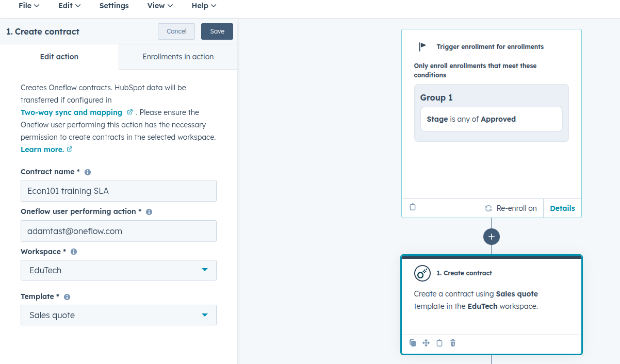The height and width of the screenshot is (364, 620).
Task: Click the Oneflow user email input field
Action: pos(119,231)
